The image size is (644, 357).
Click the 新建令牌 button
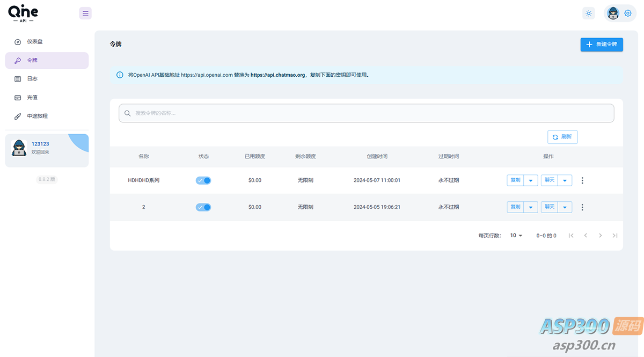click(x=602, y=45)
